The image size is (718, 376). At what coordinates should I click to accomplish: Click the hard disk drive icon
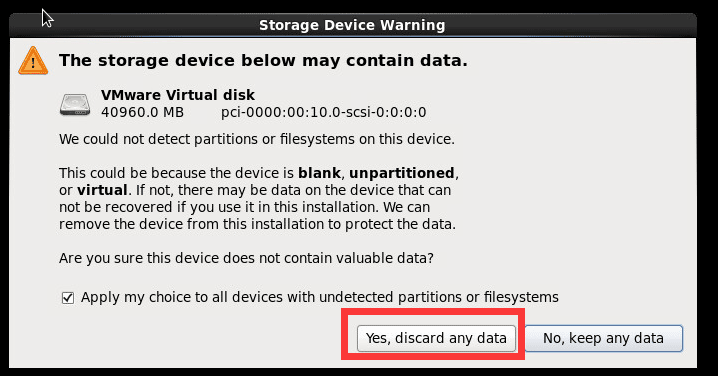coord(75,105)
